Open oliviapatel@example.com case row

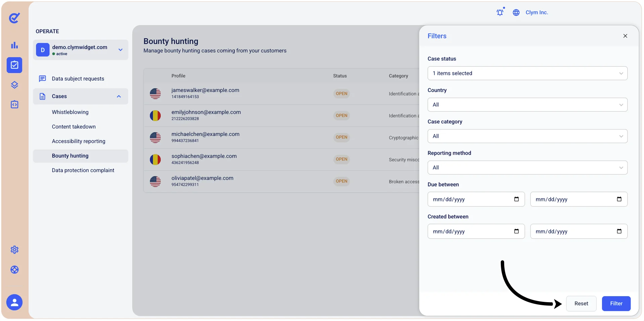coord(282,182)
